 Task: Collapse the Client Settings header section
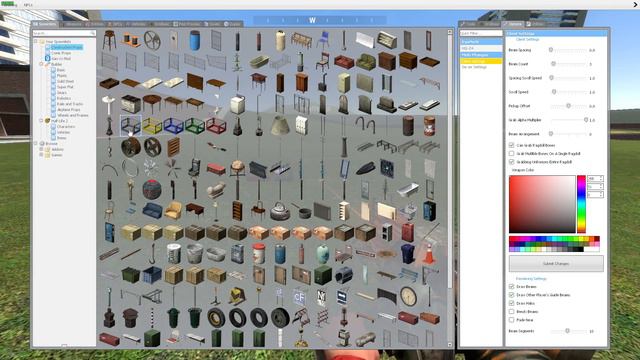[x=556, y=33]
